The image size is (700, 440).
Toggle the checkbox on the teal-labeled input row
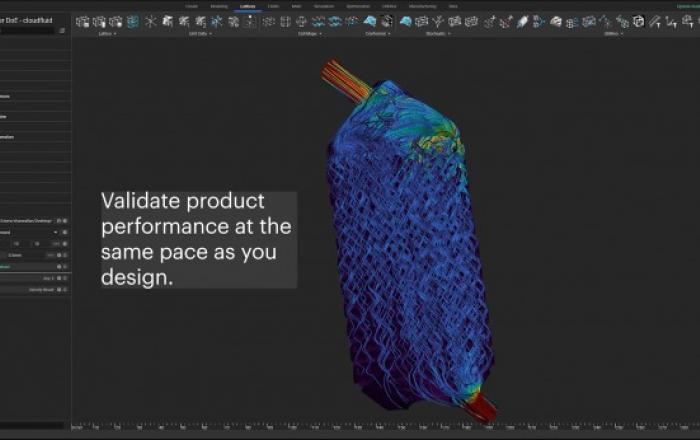(59, 266)
